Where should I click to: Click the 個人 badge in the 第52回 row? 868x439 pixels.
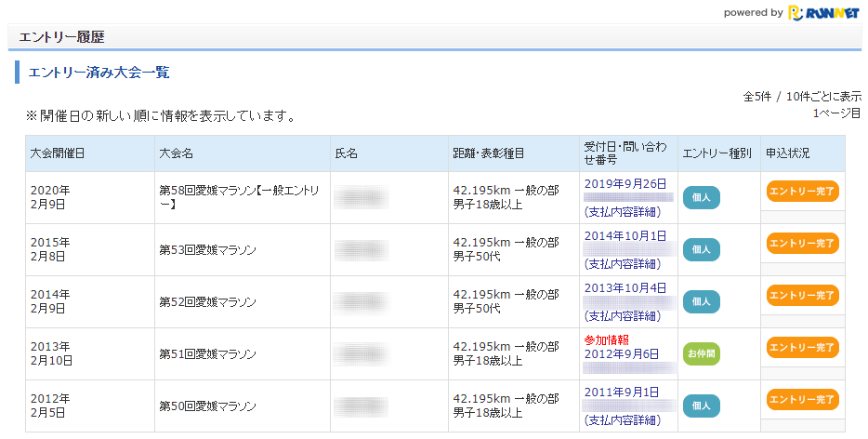click(x=702, y=301)
